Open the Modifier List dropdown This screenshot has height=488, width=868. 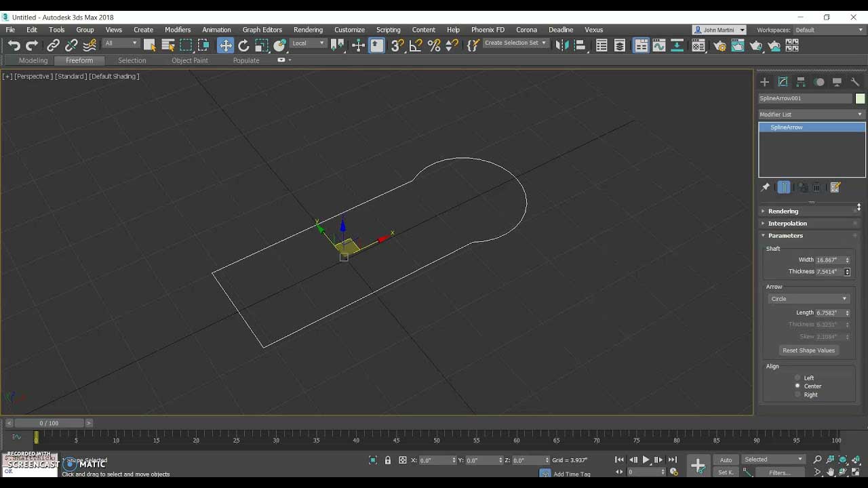[811, 115]
